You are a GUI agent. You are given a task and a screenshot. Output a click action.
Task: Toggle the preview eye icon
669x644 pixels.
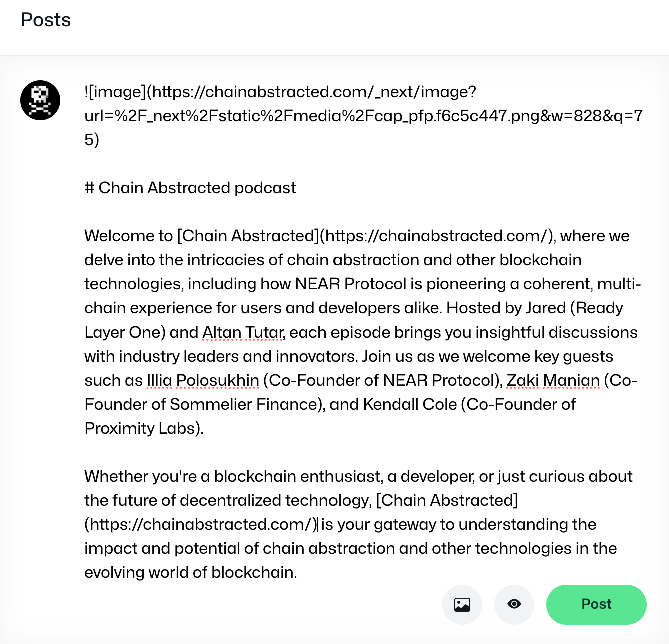pyautogui.click(x=514, y=604)
